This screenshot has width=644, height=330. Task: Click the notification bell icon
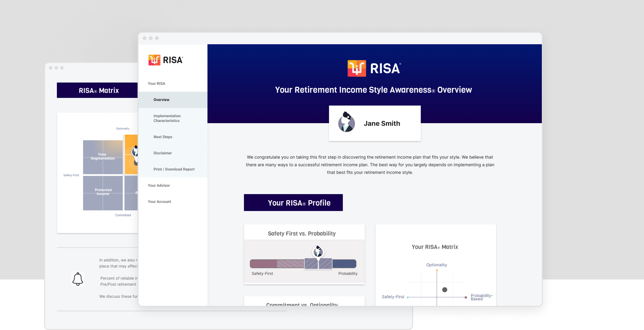(x=78, y=279)
